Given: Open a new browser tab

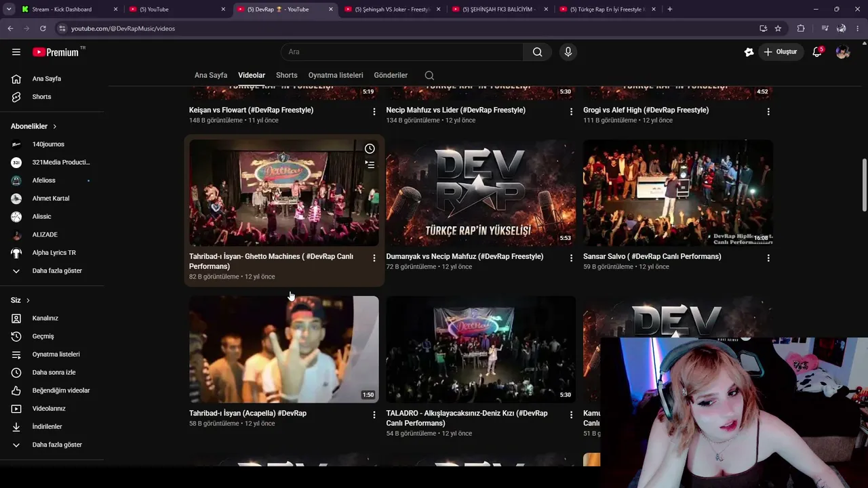Looking at the screenshot, I should click(x=670, y=9).
